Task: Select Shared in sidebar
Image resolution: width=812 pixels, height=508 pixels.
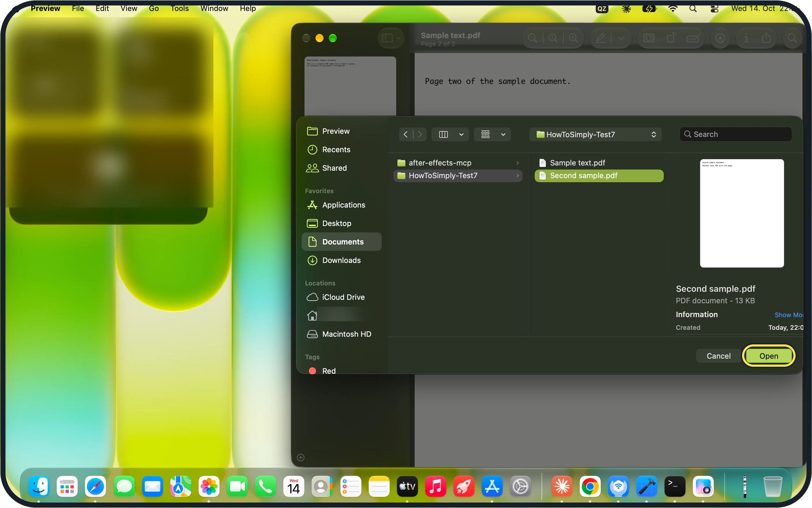Action: [x=342, y=168]
